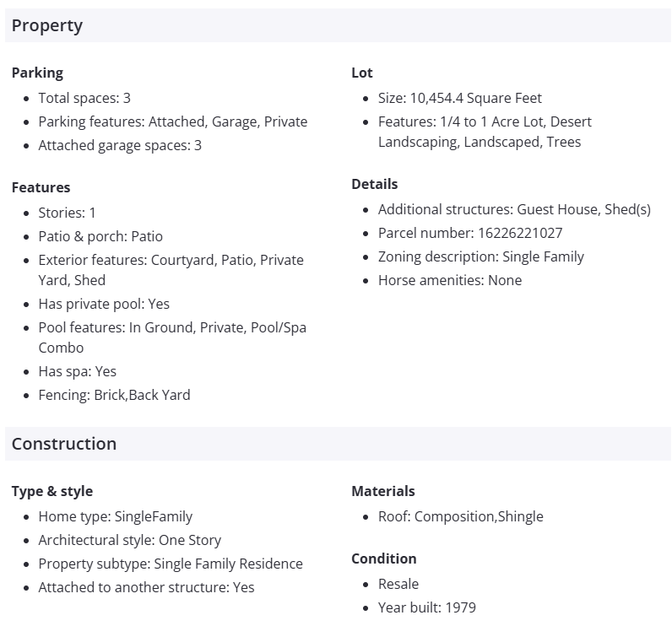Click the Type & style heading
Screen dimensions: 672x626
point(52,491)
